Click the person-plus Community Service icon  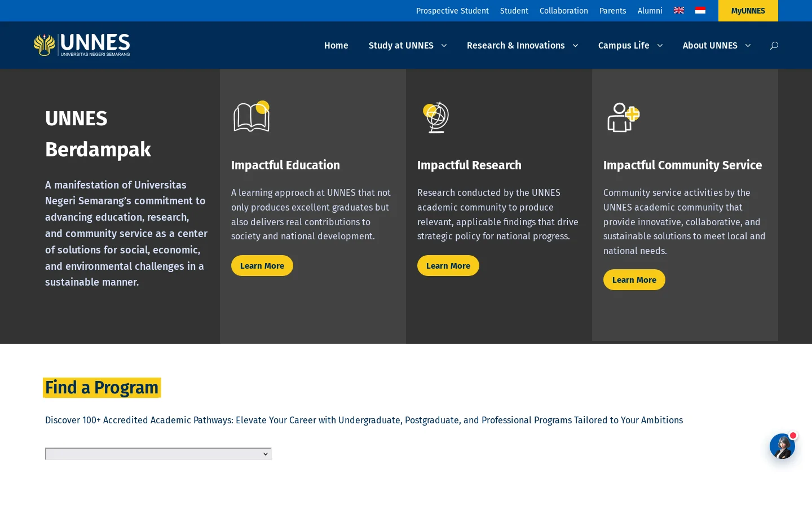[623, 117]
